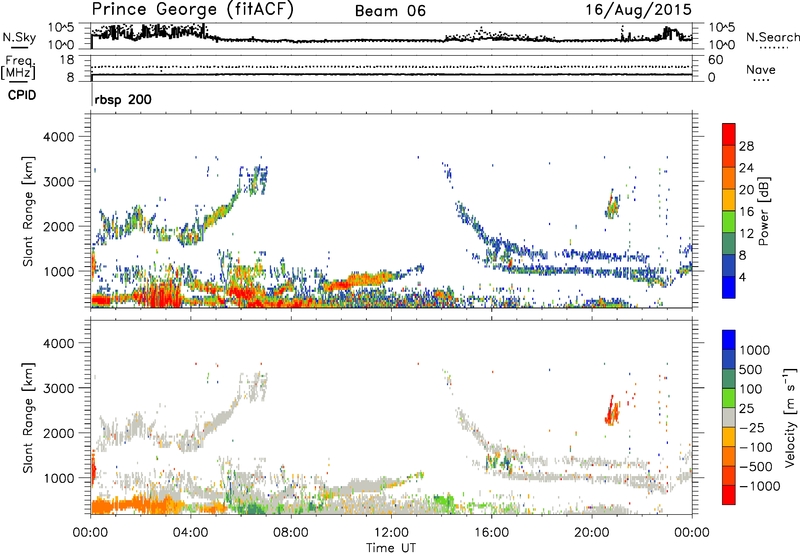Click the 'CPID' label
Image resolution: width=800 pixels, height=554 pixels.
click(22, 95)
